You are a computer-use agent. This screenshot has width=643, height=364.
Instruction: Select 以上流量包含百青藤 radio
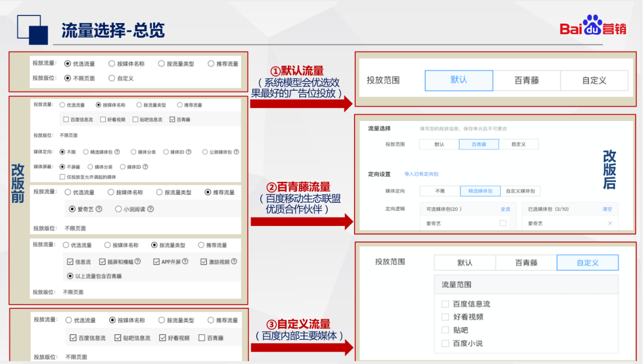70,276
